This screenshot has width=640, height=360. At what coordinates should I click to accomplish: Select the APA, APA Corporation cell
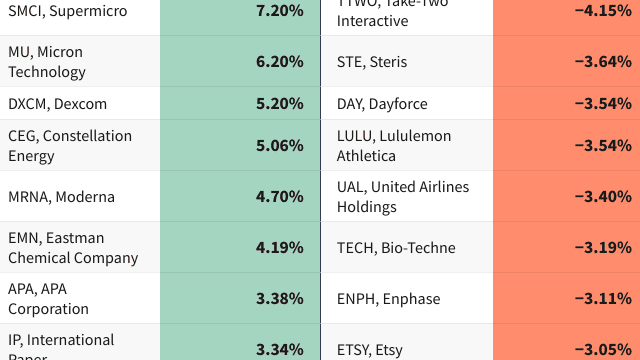[x=80, y=298]
